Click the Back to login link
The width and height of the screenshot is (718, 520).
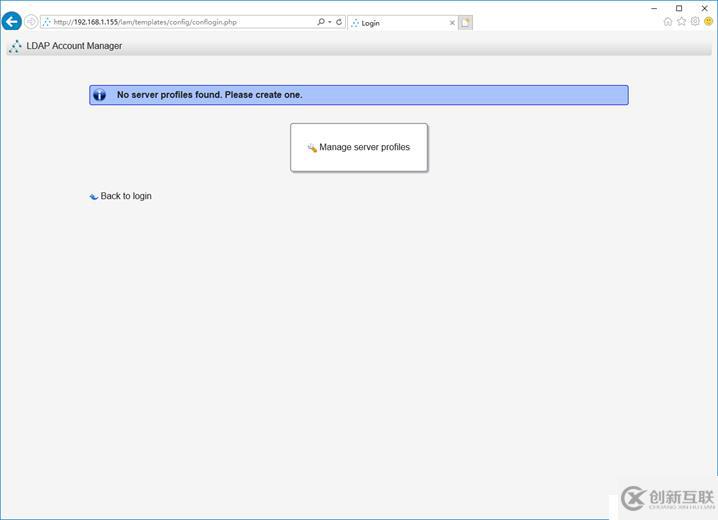click(x=126, y=196)
